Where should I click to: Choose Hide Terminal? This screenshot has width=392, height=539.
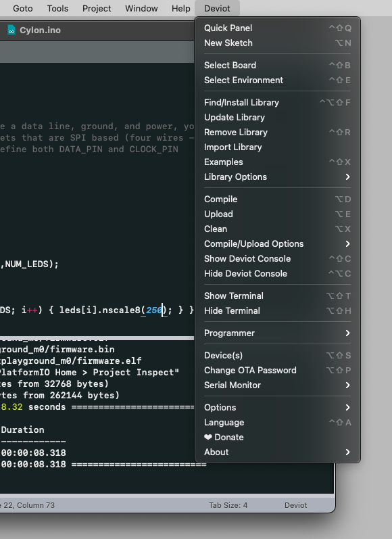click(277, 310)
